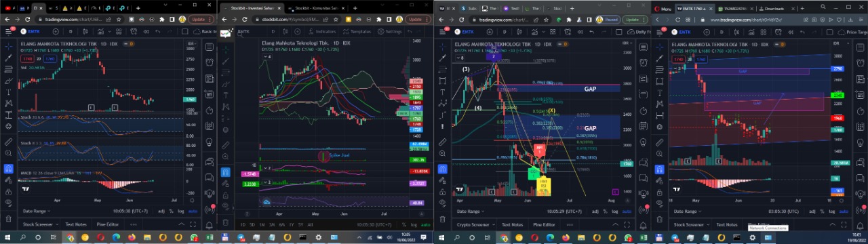Toggle auto scale in Paused-profile TradingView window
The image size is (868, 244).
pyautogui.click(x=627, y=211)
